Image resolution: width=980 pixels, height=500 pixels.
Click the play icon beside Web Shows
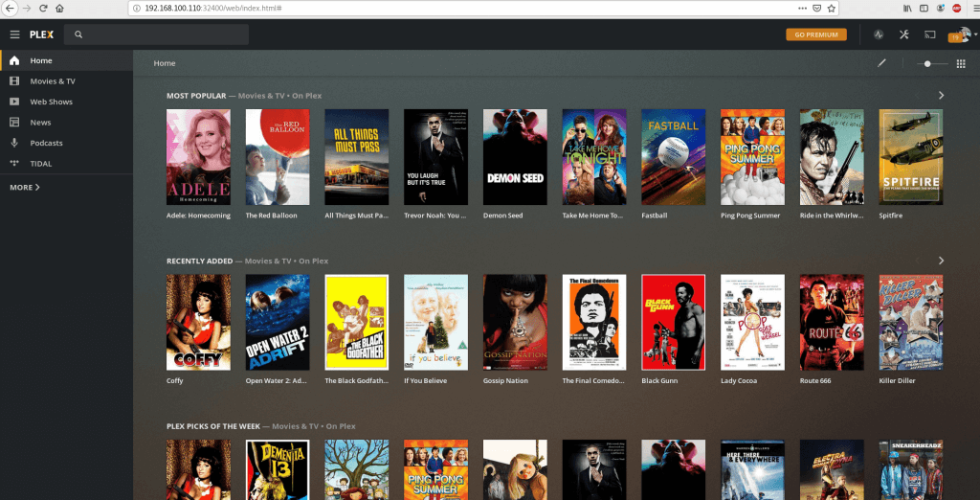14,102
